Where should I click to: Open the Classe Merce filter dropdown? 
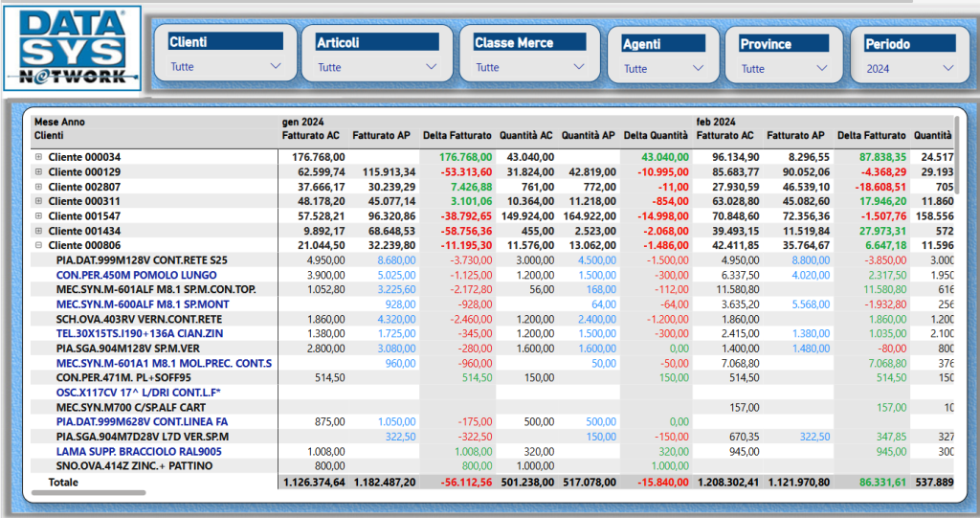point(578,67)
